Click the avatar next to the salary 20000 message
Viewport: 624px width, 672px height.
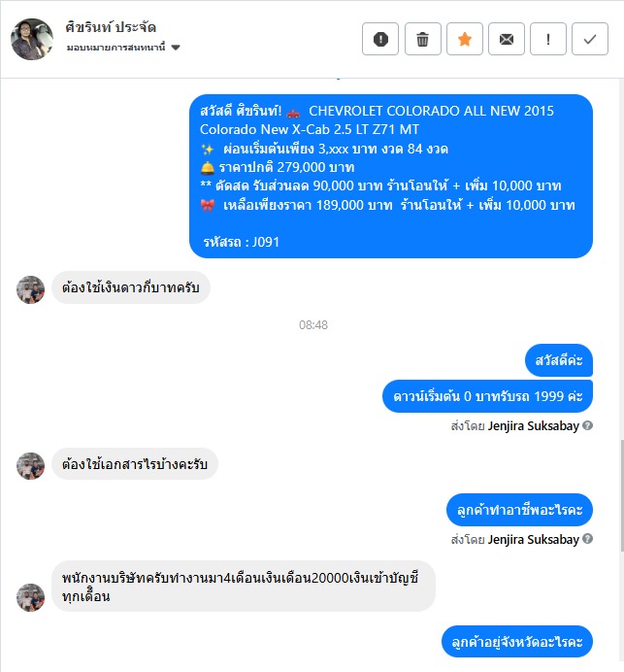(x=30, y=597)
